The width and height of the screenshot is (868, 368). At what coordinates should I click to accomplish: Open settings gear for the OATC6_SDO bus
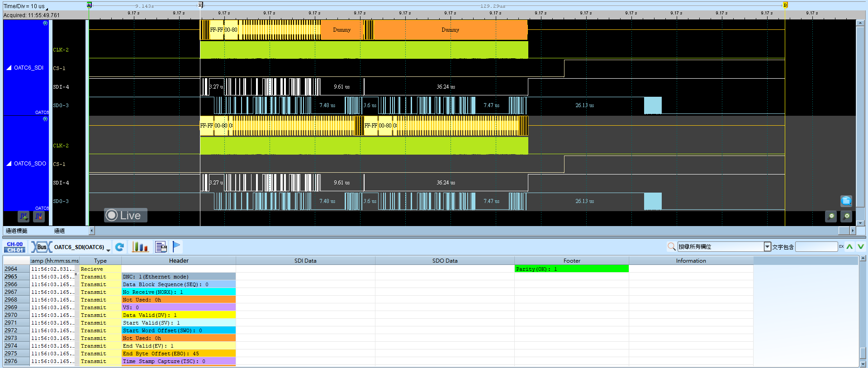click(45, 119)
